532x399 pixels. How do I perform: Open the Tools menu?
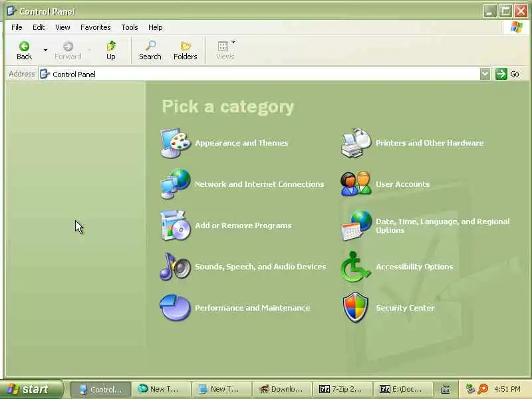click(x=130, y=27)
